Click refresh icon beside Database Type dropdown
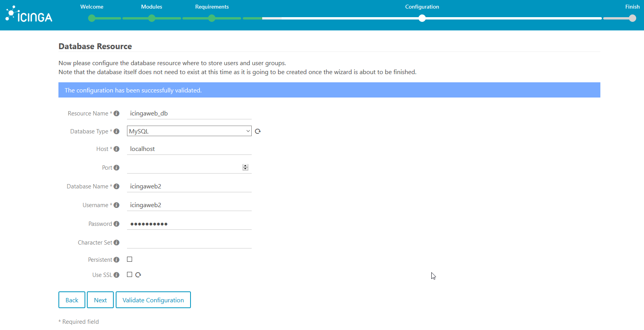This screenshot has height=330, width=644. 258,131
